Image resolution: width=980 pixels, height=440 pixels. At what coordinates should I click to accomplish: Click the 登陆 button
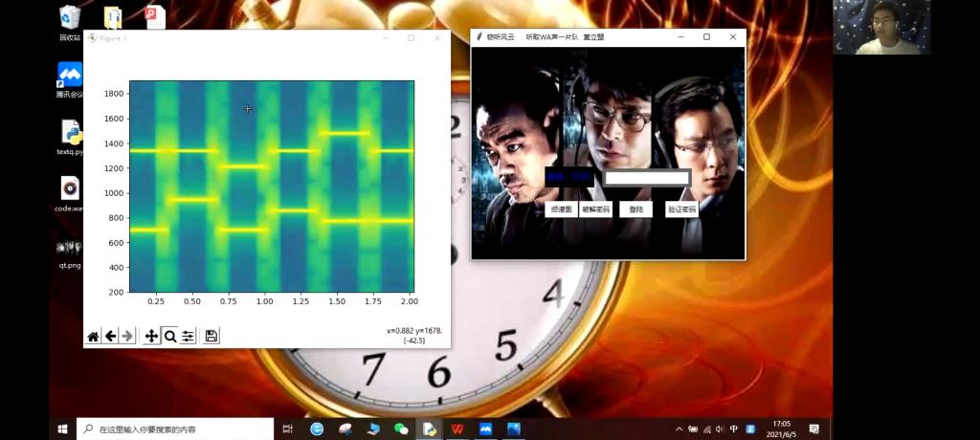[635, 209]
